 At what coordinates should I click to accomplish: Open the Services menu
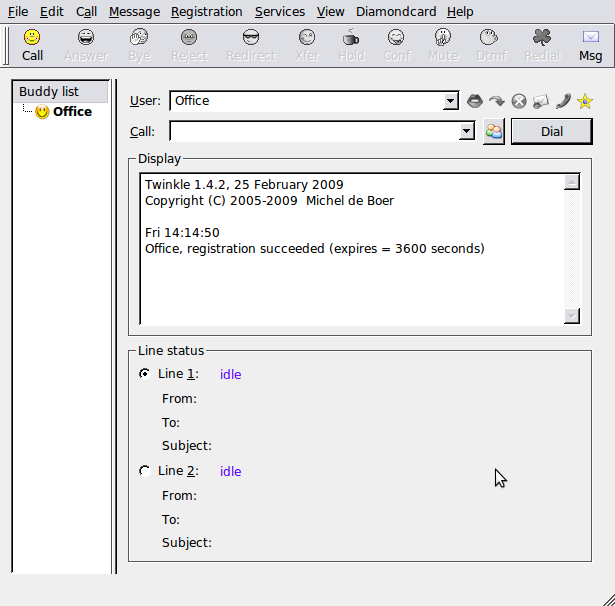(x=280, y=12)
